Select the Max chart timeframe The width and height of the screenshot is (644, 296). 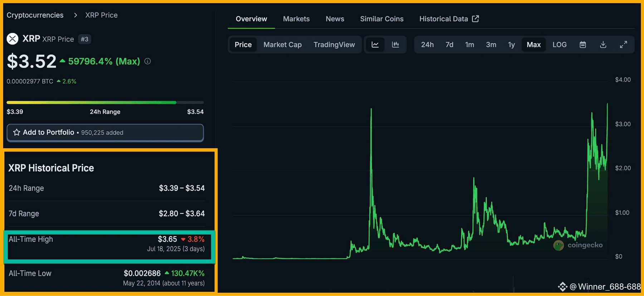534,45
